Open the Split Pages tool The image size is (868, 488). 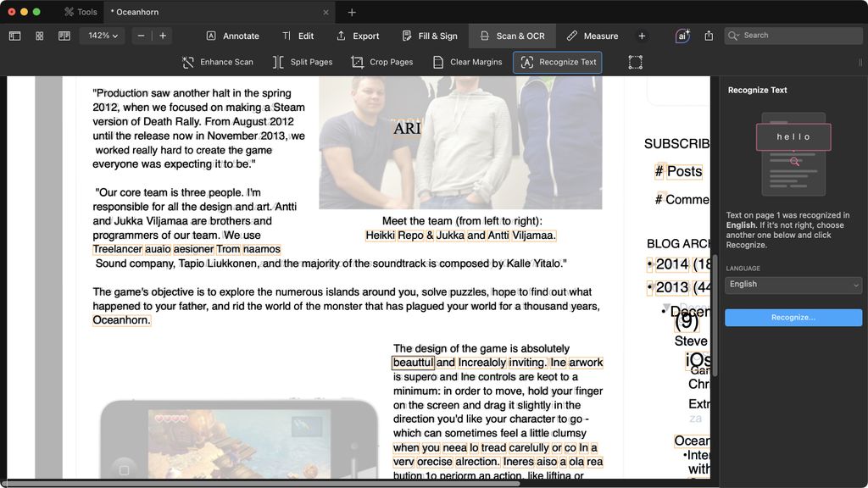[x=302, y=62]
